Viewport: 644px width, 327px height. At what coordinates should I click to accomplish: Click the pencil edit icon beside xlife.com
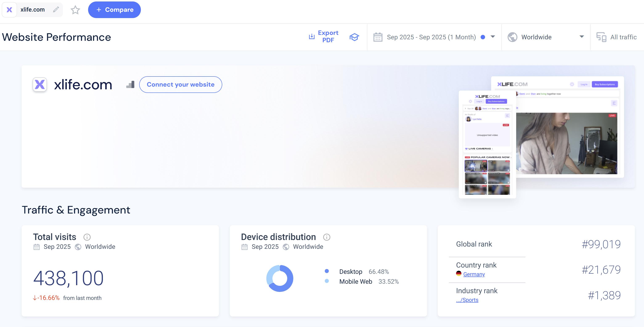pos(56,9)
